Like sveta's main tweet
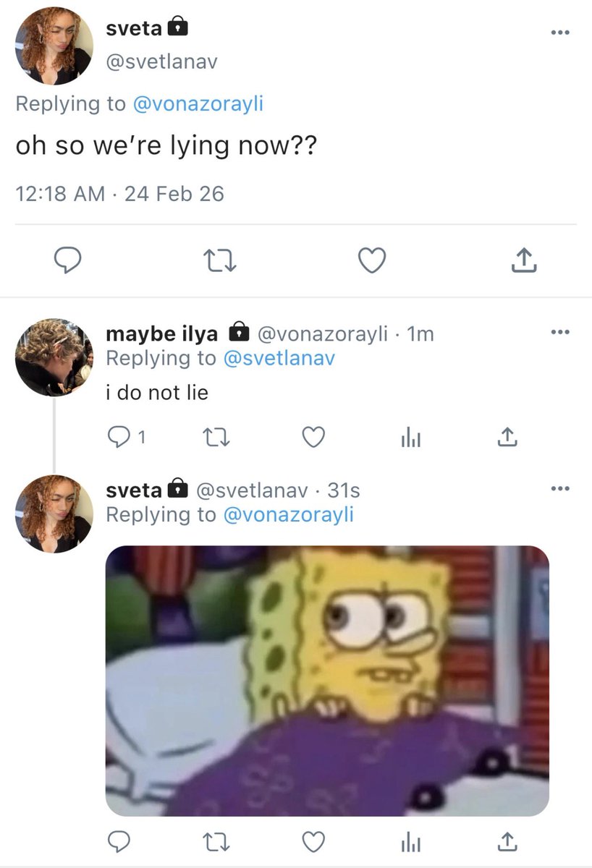Image resolution: width=592 pixels, height=868 pixels. click(x=373, y=260)
